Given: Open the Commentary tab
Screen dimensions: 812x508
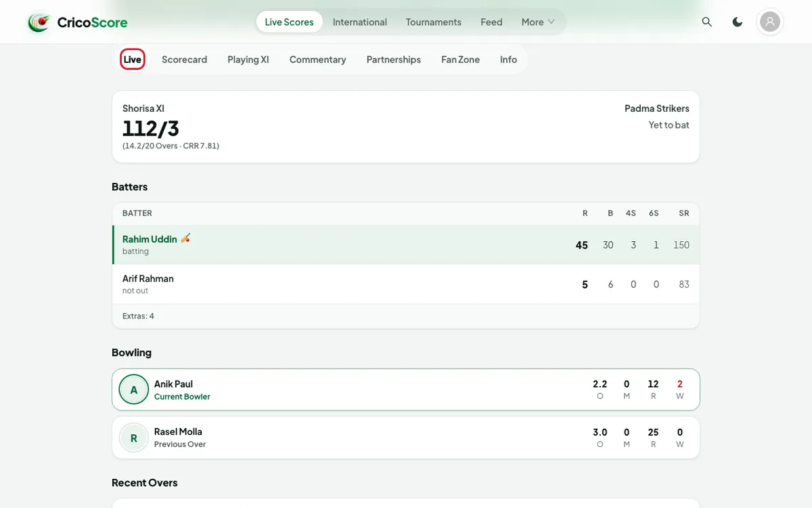Looking at the screenshot, I should [x=318, y=60].
